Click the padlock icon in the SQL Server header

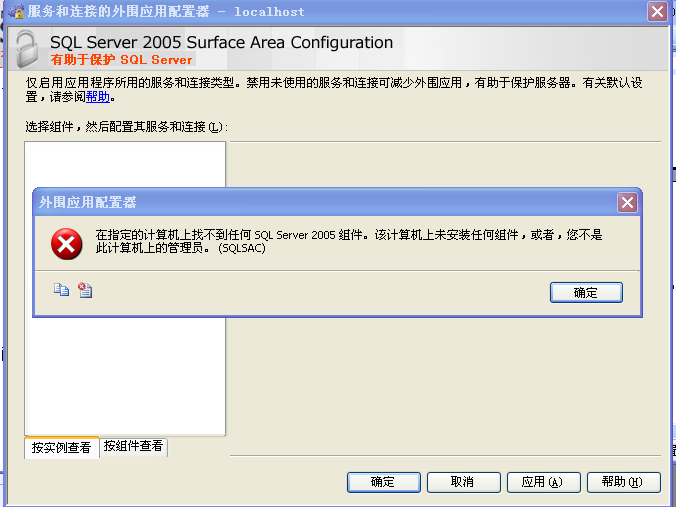tap(27, 49)
